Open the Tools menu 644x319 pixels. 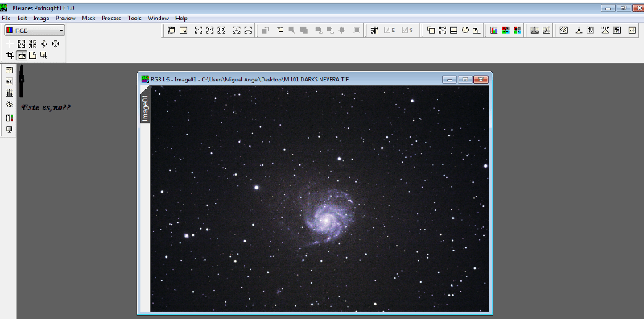[134, 18]
